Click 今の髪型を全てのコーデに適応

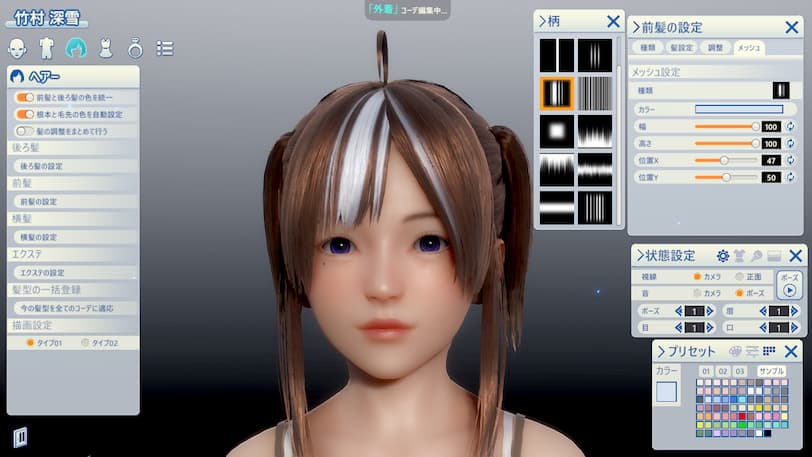pos(74,308)
